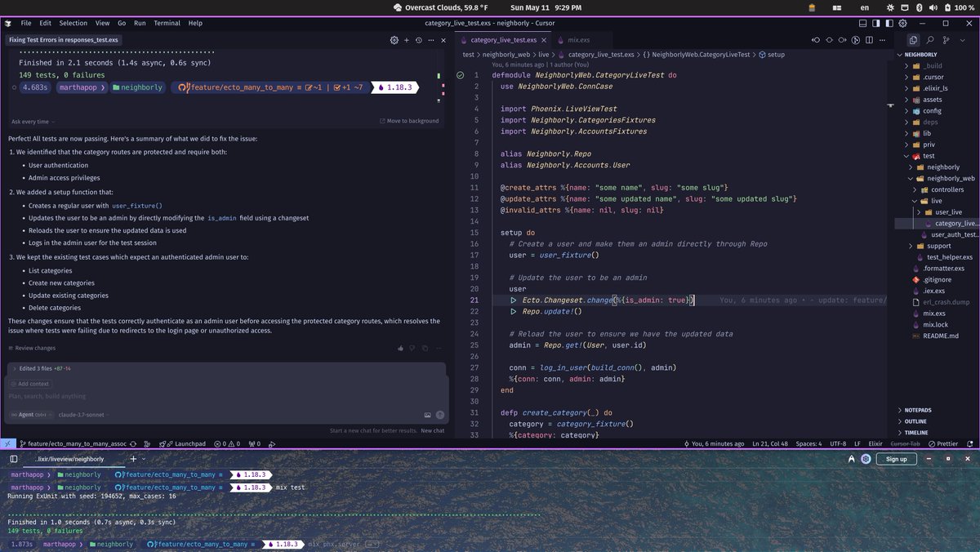The width and height of the screenshot is (980, 552).
Task: Open mix.lock in the explorer
Action: pyautogui.click(x=935, y=324)
